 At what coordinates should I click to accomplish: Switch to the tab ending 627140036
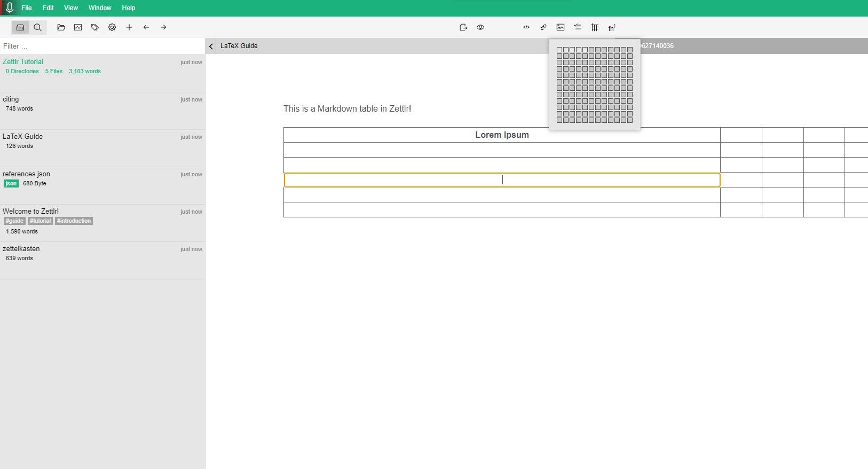pos(657,46)
